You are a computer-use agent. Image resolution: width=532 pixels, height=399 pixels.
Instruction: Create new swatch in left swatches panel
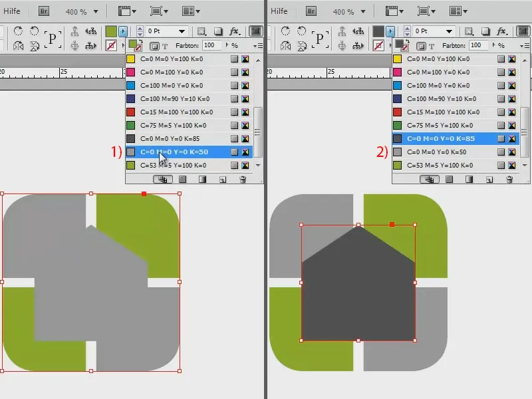point(223,179)
